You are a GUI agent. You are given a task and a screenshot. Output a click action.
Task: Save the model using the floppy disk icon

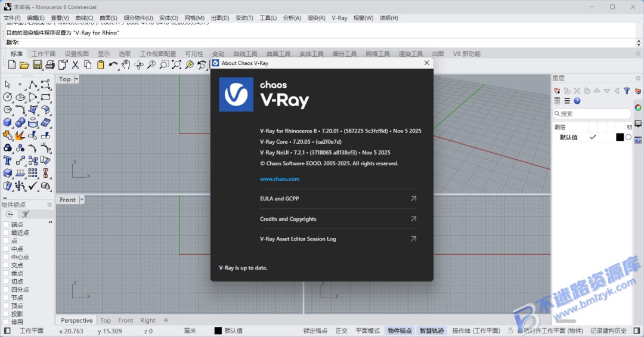pyautogui.click(x=38, y=64)
